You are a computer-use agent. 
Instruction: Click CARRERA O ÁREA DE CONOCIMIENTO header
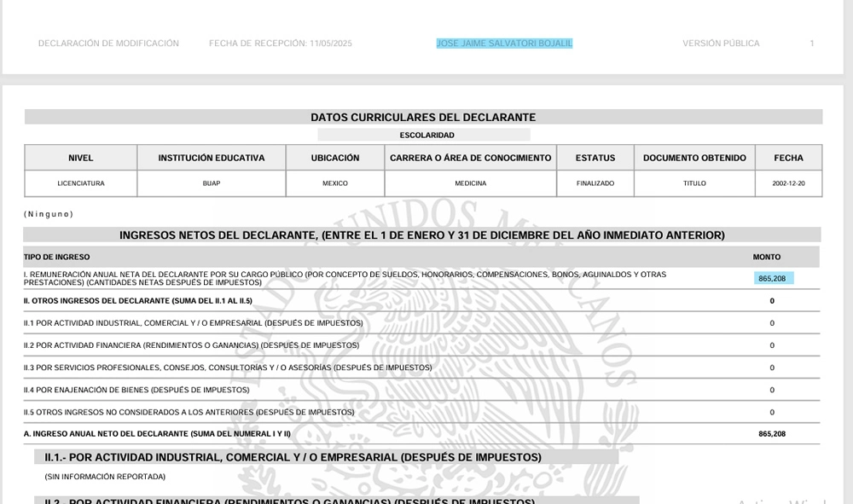(471, 158)
